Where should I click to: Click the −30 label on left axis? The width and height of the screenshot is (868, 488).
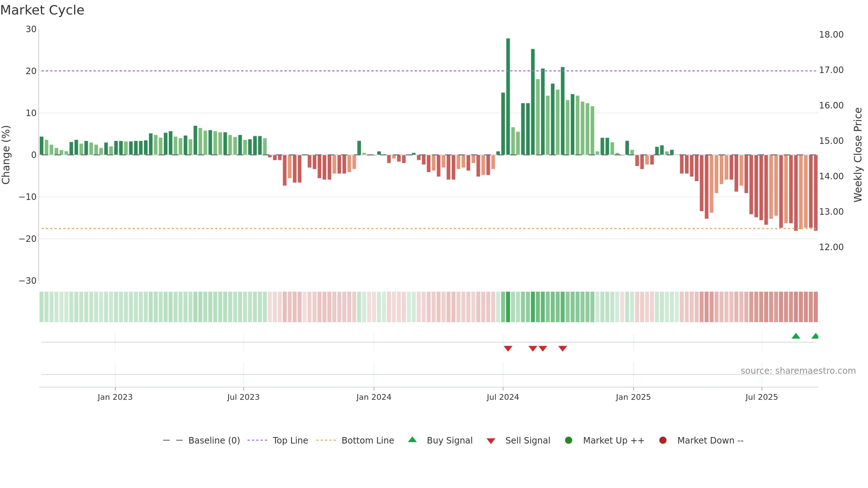[x=28, y=281]
